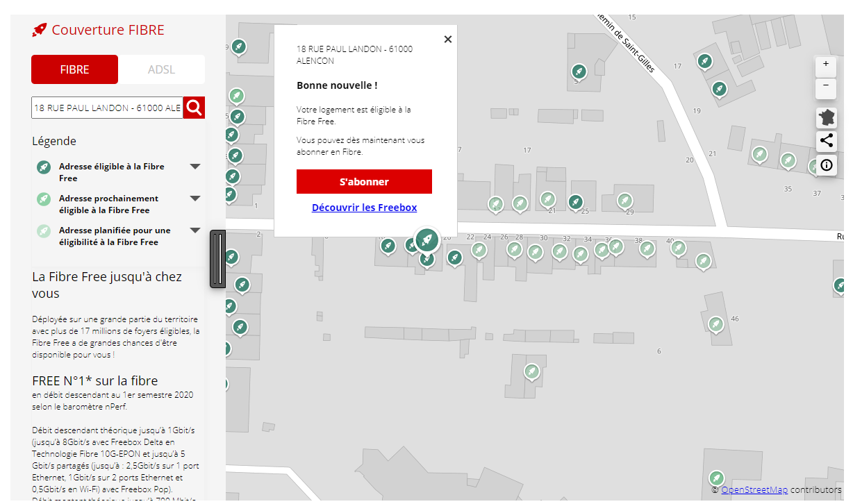853x504 pixels.
Task: Click the 'planifiée' legend rocket icon
Action: tap(44, 231)
